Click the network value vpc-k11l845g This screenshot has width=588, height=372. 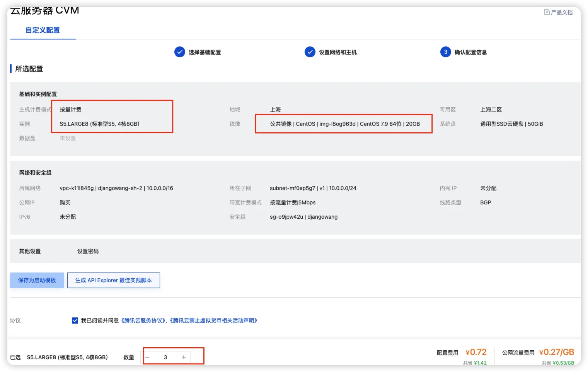[x=116, y=188]
